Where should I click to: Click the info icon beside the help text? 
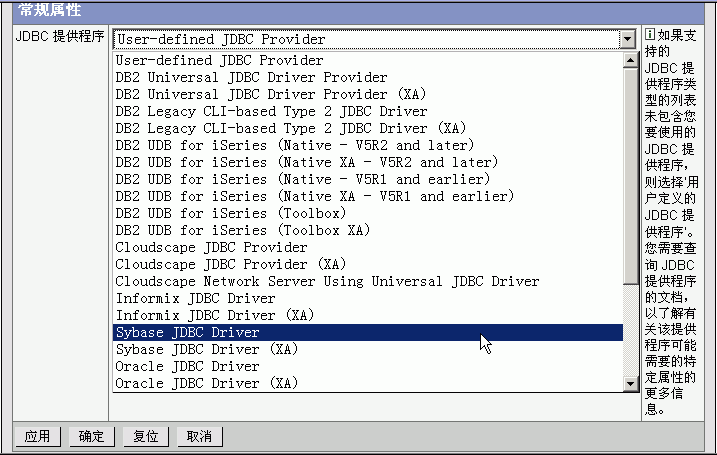tap(650, 34)
